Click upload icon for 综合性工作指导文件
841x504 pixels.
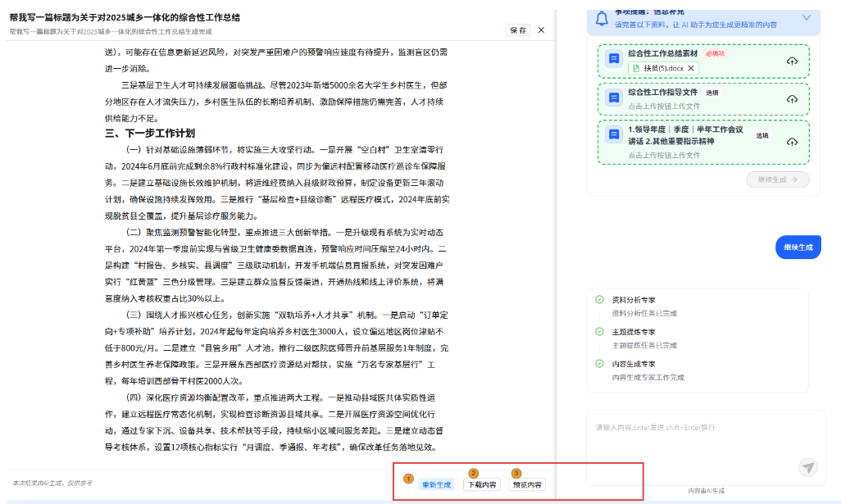(792, 99)
